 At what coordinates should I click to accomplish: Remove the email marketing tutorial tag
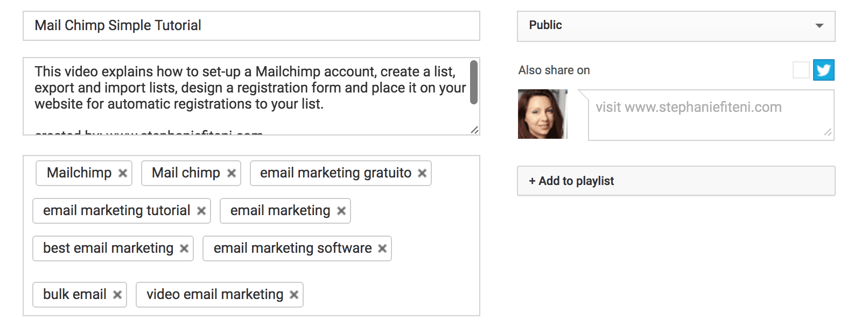(x=201, y=211)
